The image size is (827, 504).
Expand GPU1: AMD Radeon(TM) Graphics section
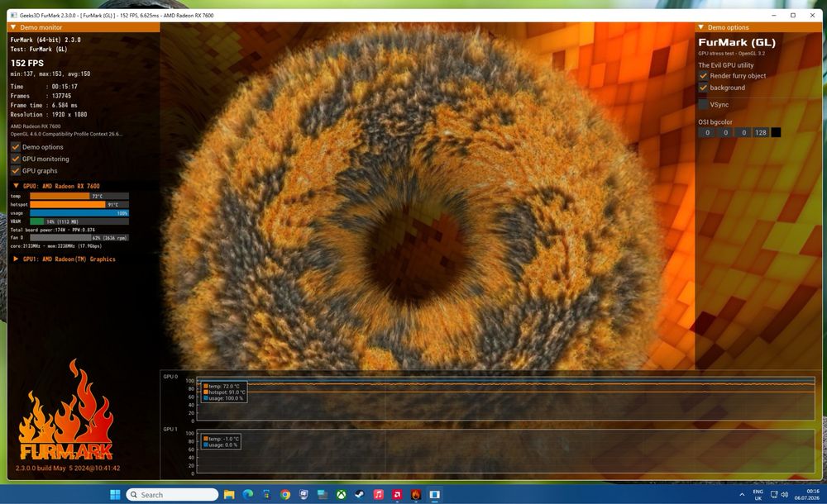[16, 259]
